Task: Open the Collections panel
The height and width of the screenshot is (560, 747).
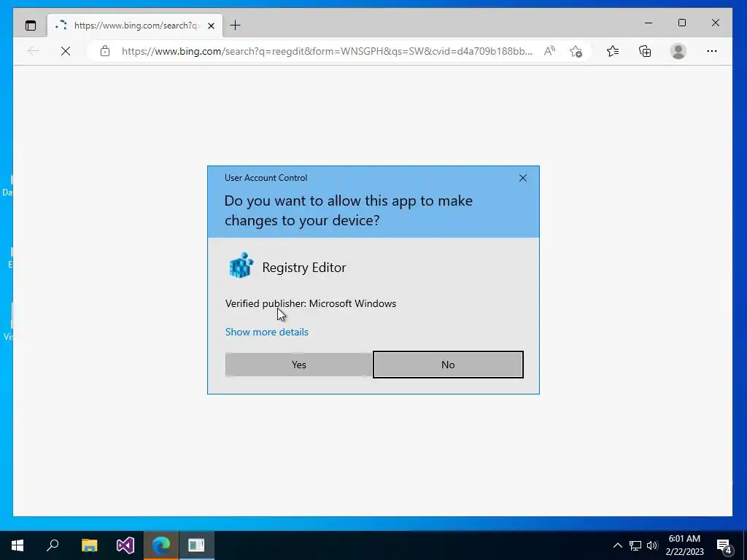Action: pos(645,51)
